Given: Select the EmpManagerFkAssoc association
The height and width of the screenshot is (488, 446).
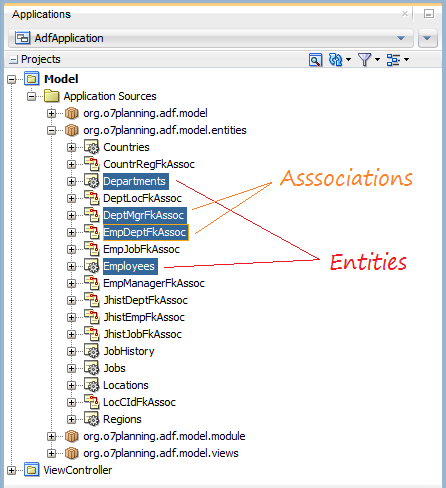Looking at the screenshot, I should [154, 283].
